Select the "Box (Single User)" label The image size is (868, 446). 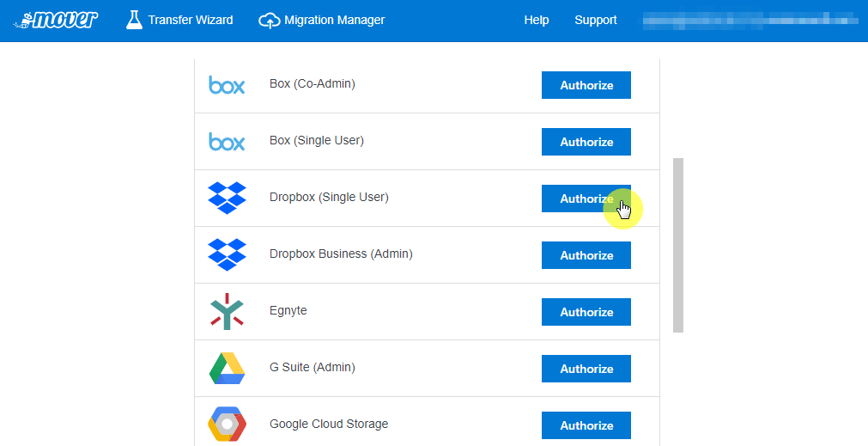317,141
